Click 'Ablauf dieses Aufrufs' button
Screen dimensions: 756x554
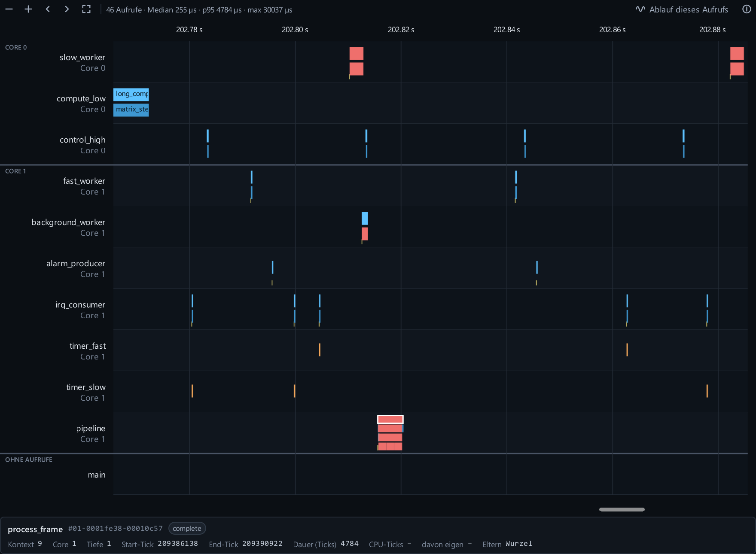(682, 9)
